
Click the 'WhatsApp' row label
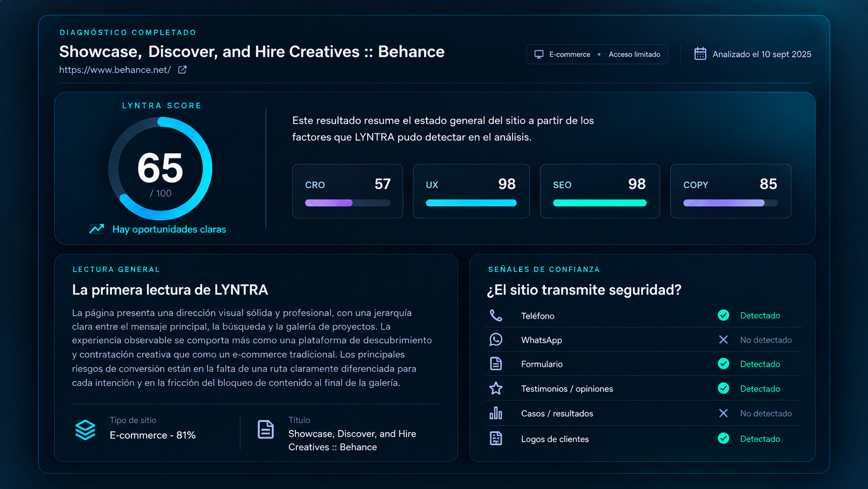541,340
